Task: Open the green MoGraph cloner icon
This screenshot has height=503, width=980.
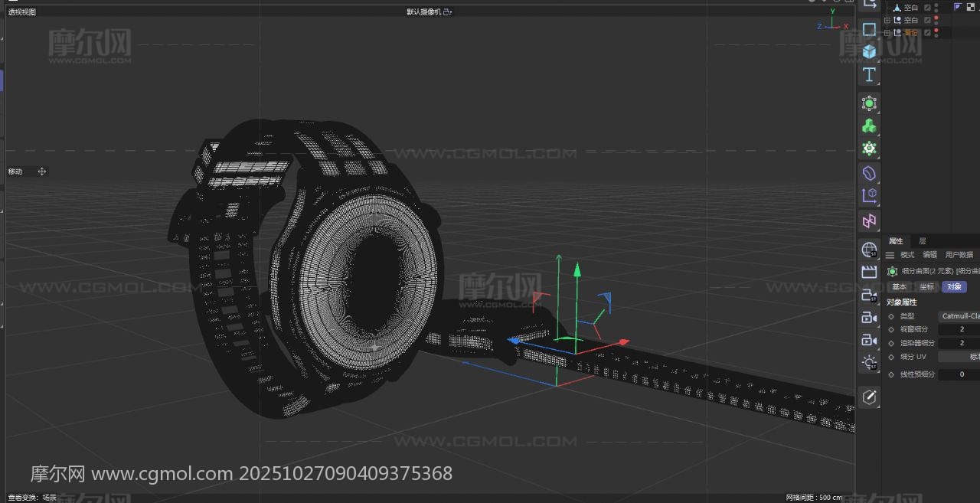Action: click(869, 126)
